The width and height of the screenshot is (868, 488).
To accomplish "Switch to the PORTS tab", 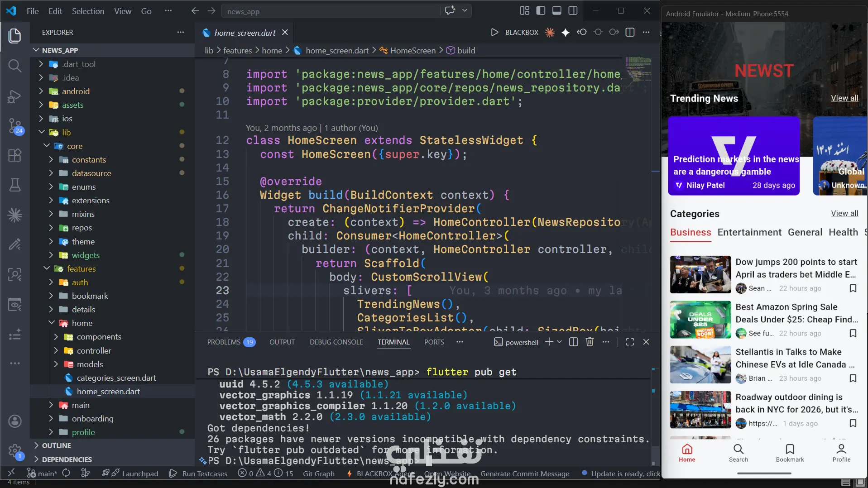I will coord(434,342).
